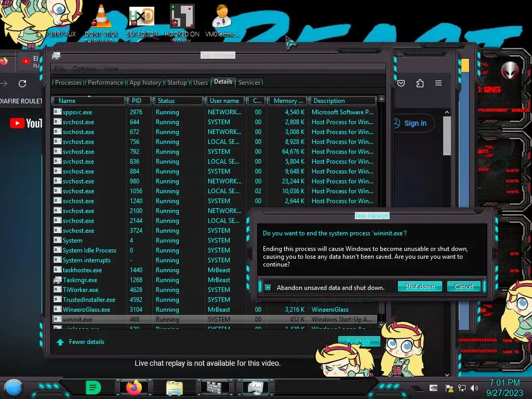Select the sppsvc.exe process icon
532x399 pixels.
pyautogui.click(x=57, y=112)
